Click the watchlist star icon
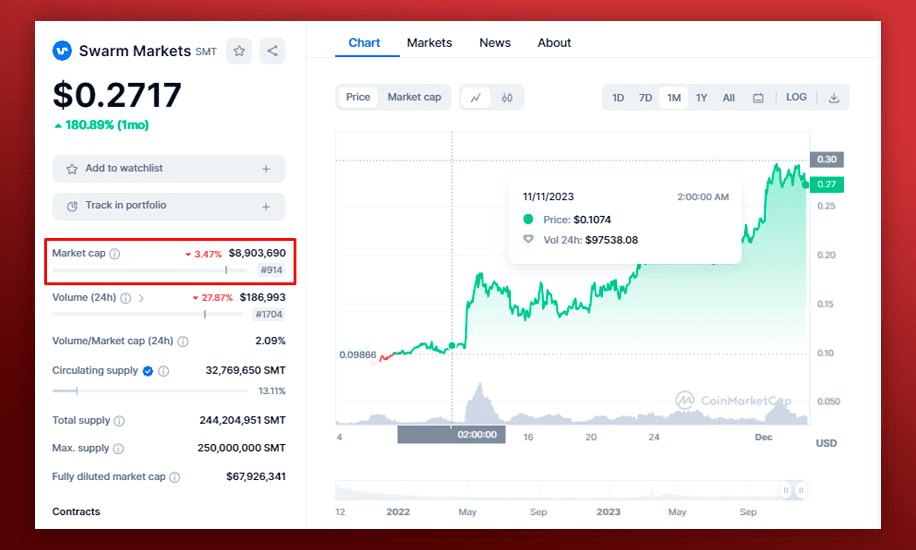The image size is (916, 550). coord(72,169)
